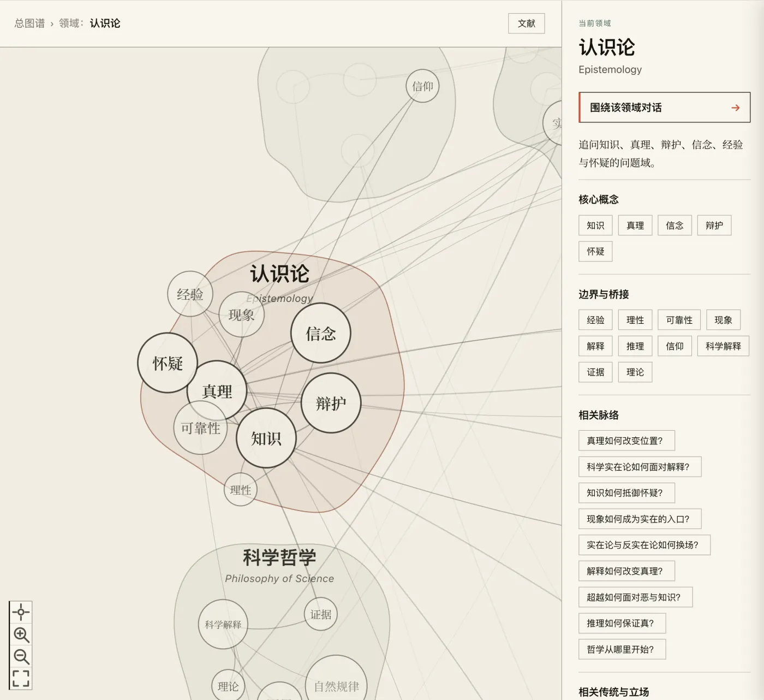Click the 现象 graph node

tap(241, 315)
